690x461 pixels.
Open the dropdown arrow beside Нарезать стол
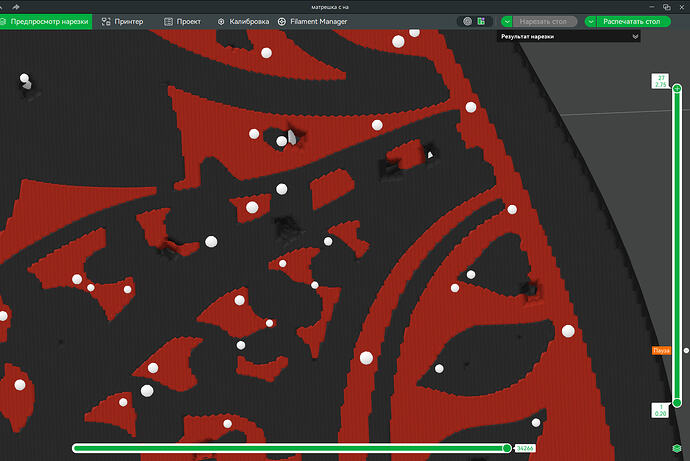[506, 22]
